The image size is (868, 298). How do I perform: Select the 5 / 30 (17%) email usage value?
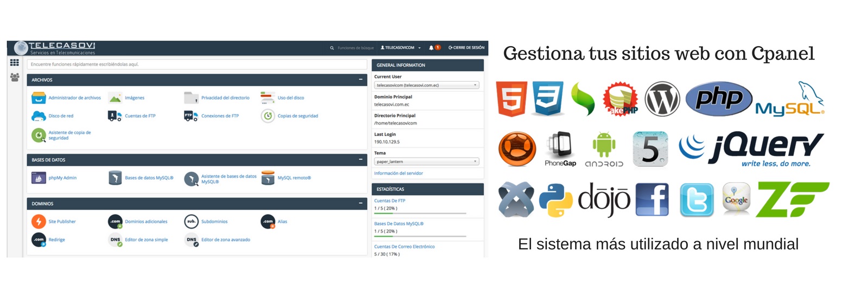click(387, 254)
